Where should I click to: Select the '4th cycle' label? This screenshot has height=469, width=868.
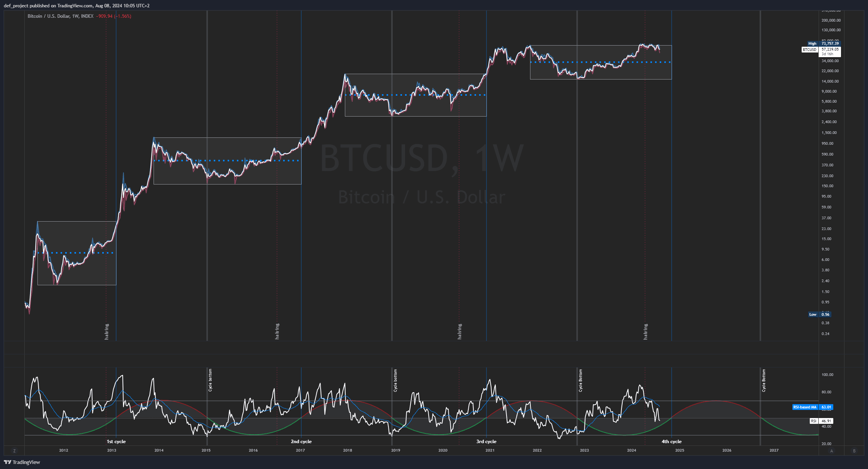point(671,442)
